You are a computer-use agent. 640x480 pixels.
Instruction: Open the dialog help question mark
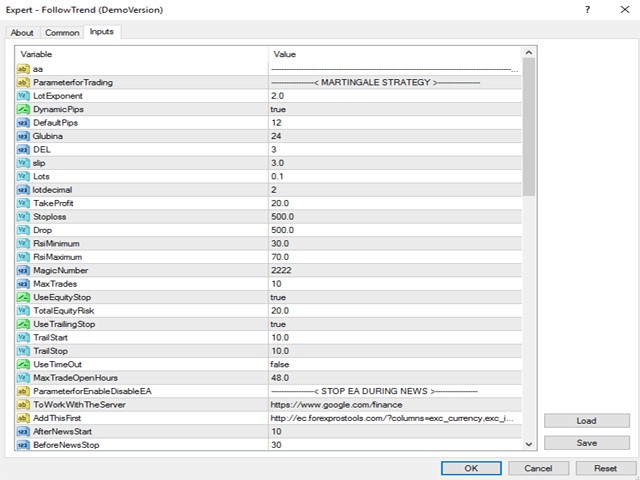pyautogui.click(x=587, y=10)
